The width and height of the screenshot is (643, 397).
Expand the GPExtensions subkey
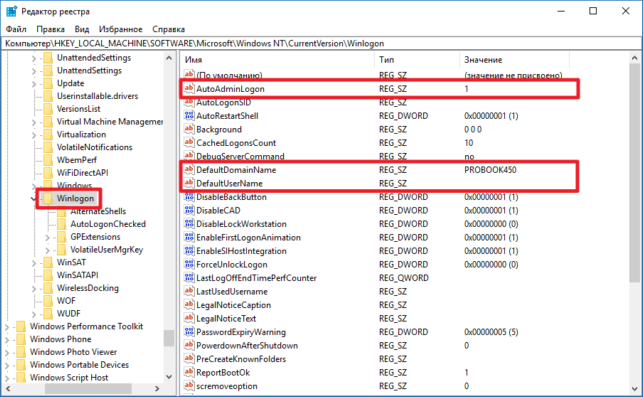point(48,237)
